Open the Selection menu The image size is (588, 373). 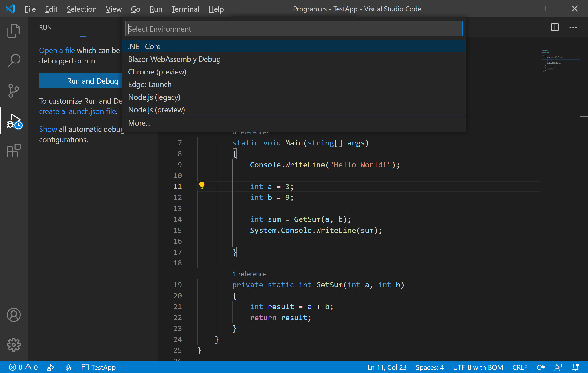tap(82, 9)
